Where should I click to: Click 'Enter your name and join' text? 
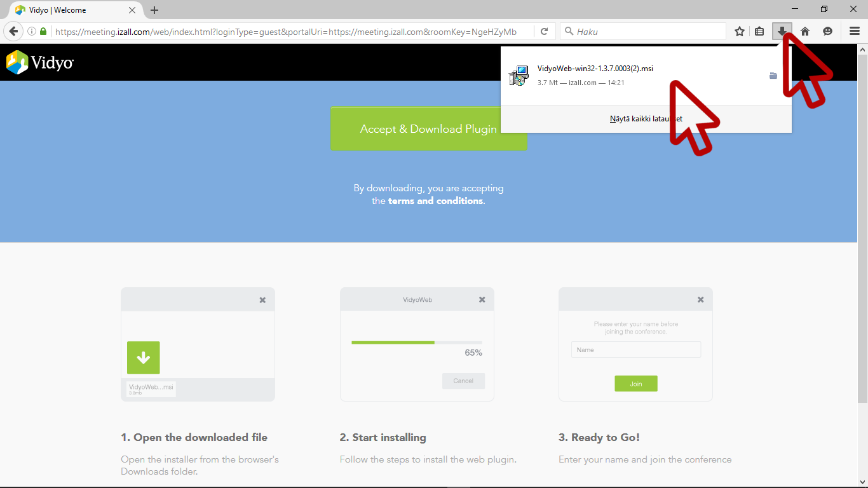click(645, 459)
